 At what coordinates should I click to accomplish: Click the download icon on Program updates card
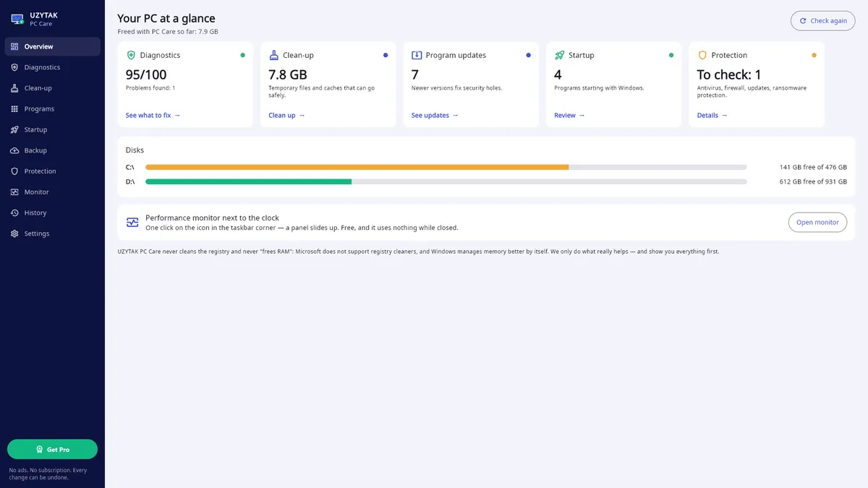417,55
